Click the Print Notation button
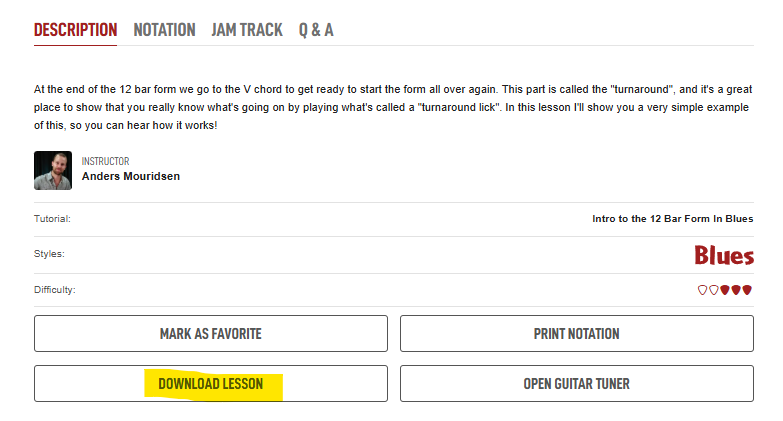 577,334
